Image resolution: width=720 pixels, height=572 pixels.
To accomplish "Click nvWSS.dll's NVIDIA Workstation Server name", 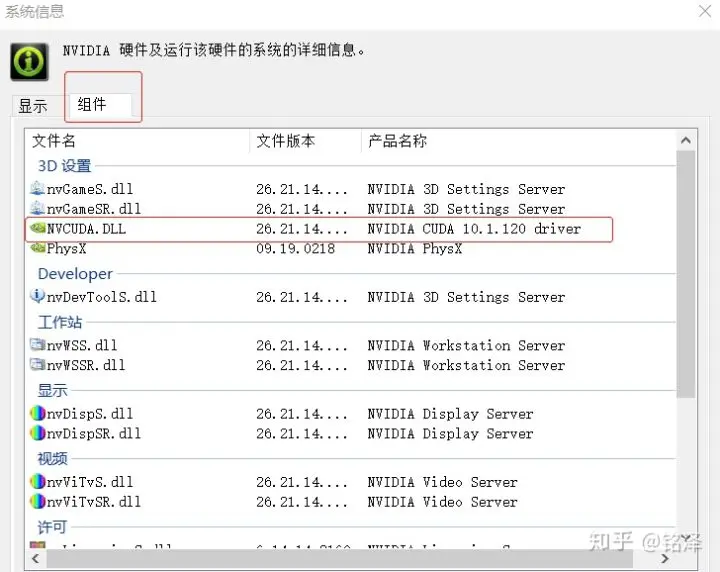I will 466,345.
